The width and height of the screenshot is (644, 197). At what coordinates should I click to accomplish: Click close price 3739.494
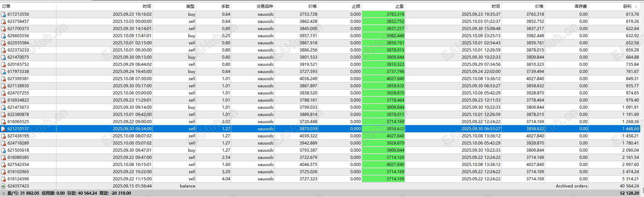tap(535, 72)
